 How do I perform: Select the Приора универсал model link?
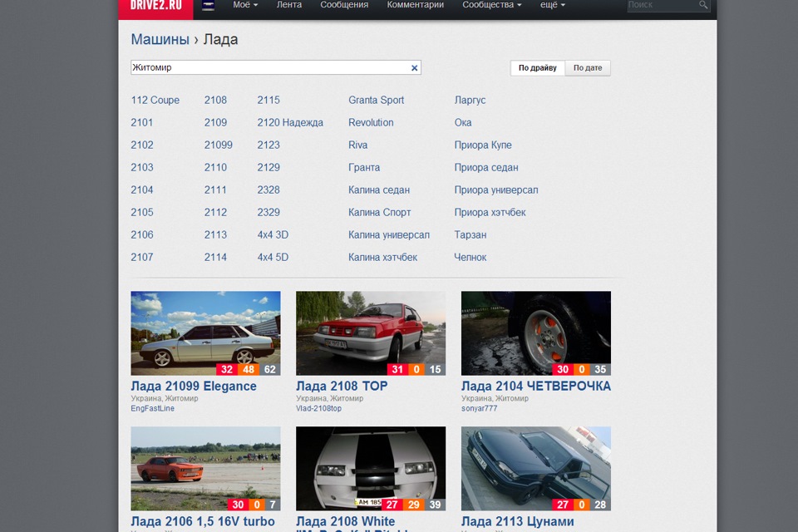coord(496,190)
